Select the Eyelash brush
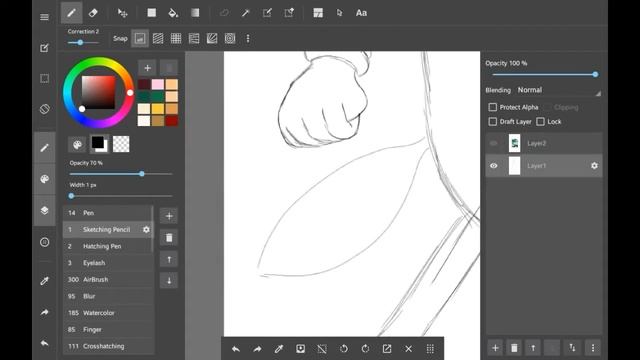This screenshot has width=640, height=360. coord(109,263)
